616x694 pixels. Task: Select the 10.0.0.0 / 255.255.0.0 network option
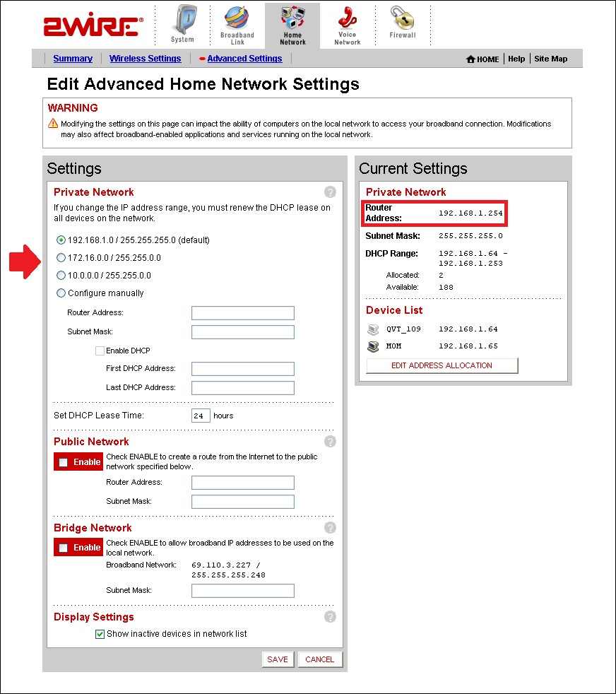tap(61, 276)
